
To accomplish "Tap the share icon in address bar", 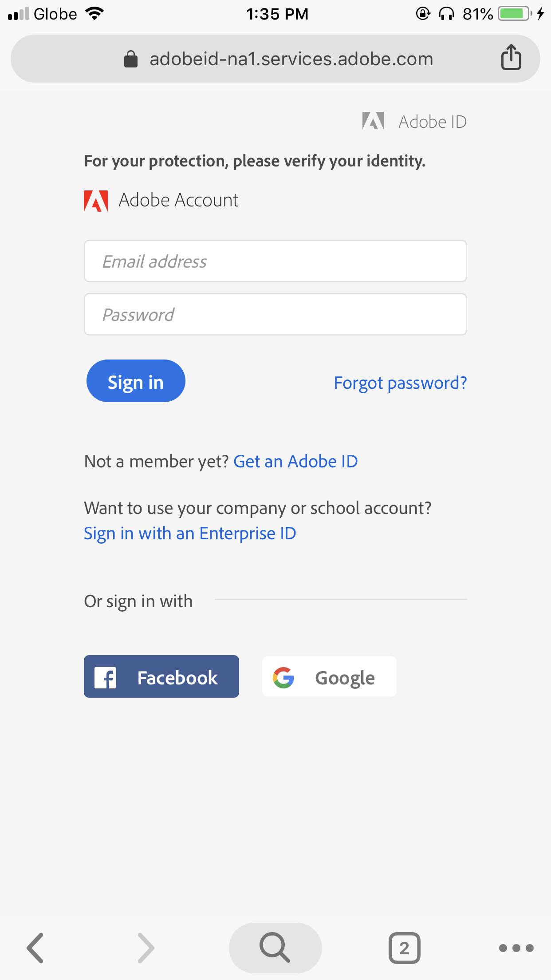I will click(x=511, y=57).
